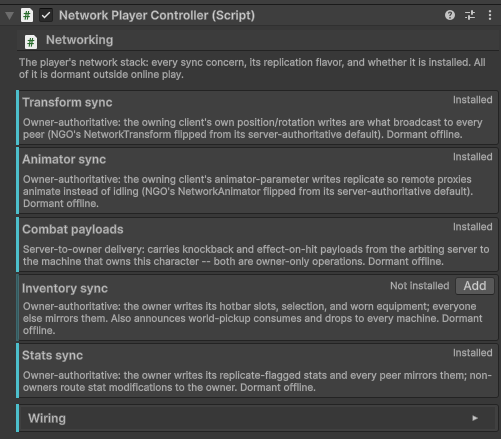Click the Installed status on Stats sync
This screenshot has height=439, width=501.
tap(472, 353)
